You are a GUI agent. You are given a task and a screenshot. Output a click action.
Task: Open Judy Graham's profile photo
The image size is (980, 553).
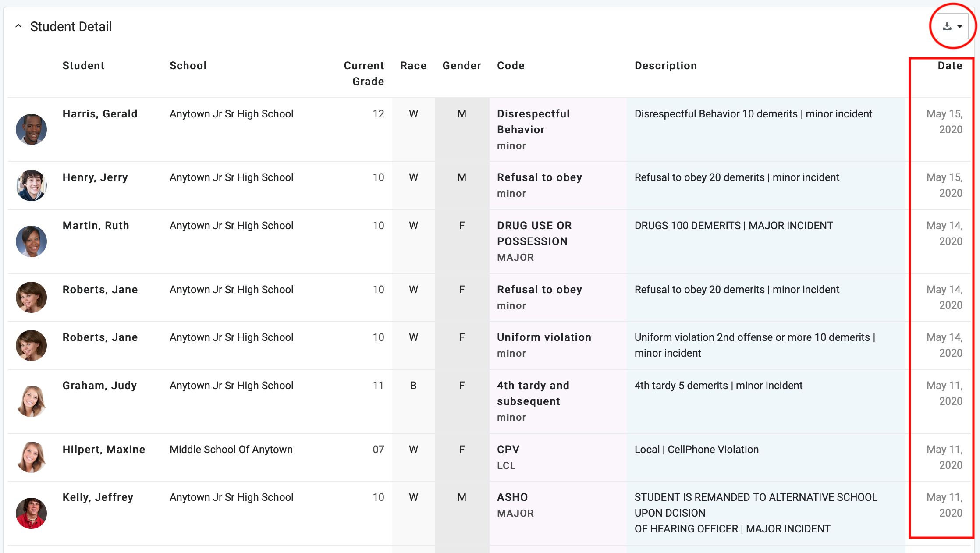(31, 401)
